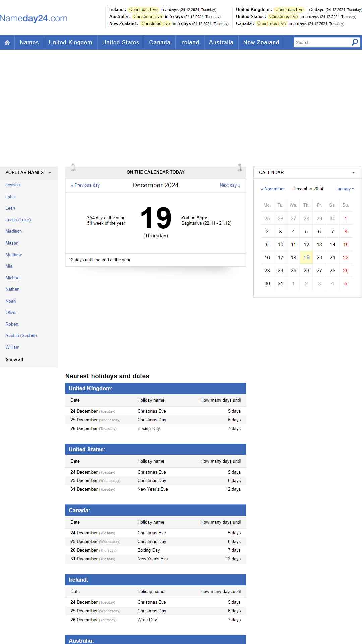Click Show all popular names
This screenshot has height=644, width=362.
[14, 360]
